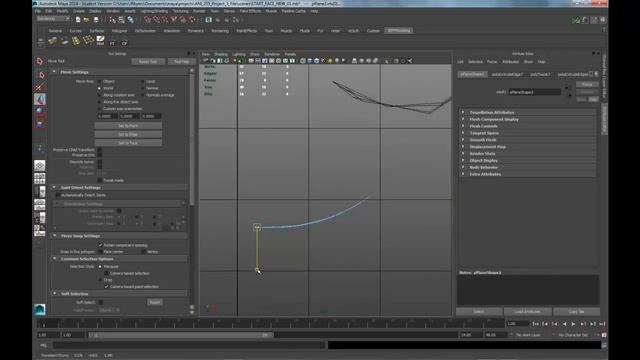
Task: Select the Local move axis radio button
Action: (142, 81)
